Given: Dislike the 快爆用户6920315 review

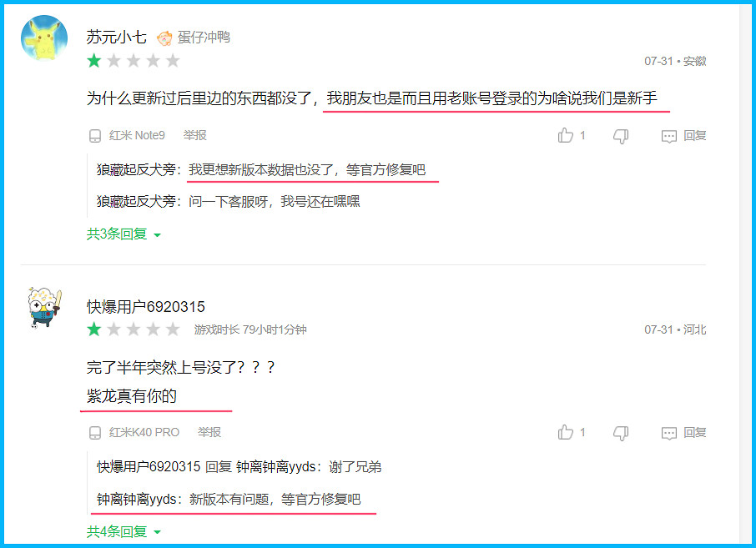Looking at the screenshot, I should (621, 433).
